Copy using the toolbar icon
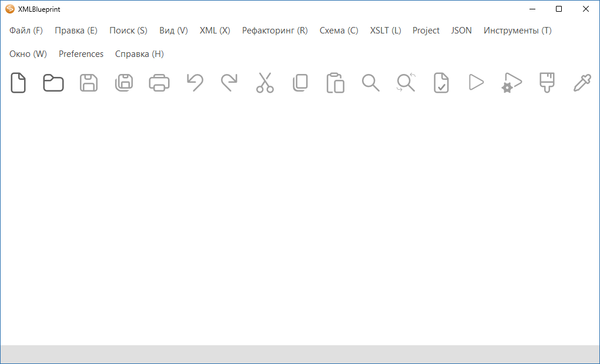 pos(300,83)
